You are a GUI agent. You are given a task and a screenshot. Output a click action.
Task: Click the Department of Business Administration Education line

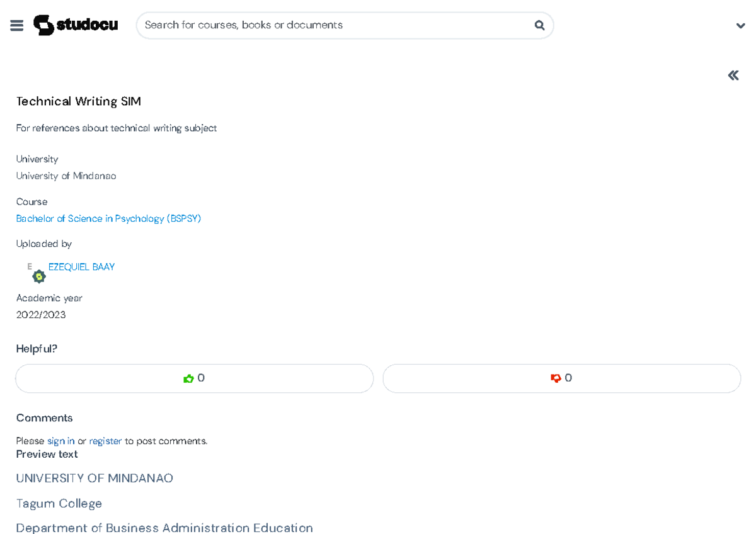click(x=164, y=527)
